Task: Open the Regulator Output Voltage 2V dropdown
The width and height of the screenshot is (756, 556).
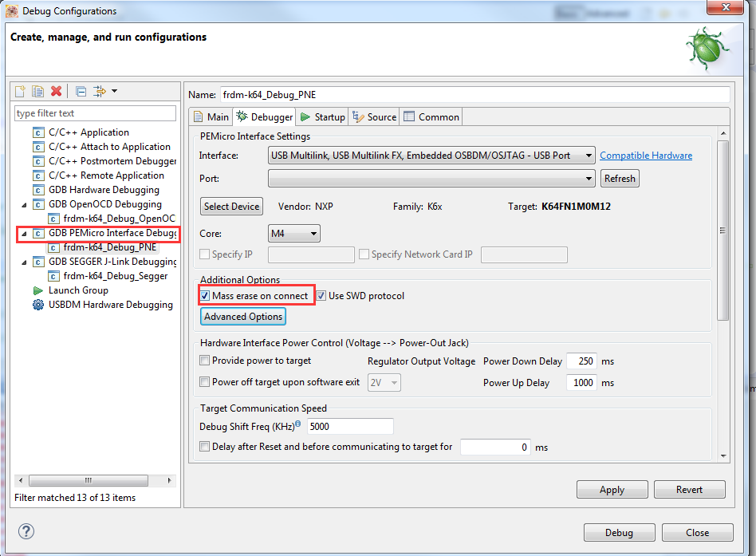Action: 384,382
